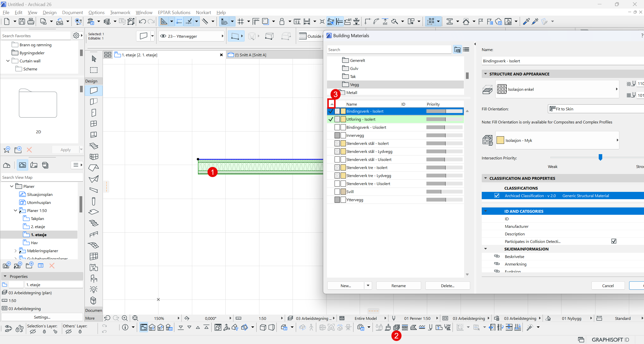Select the Lamp tool in the toolbox
644x344 pixels.
94,289
